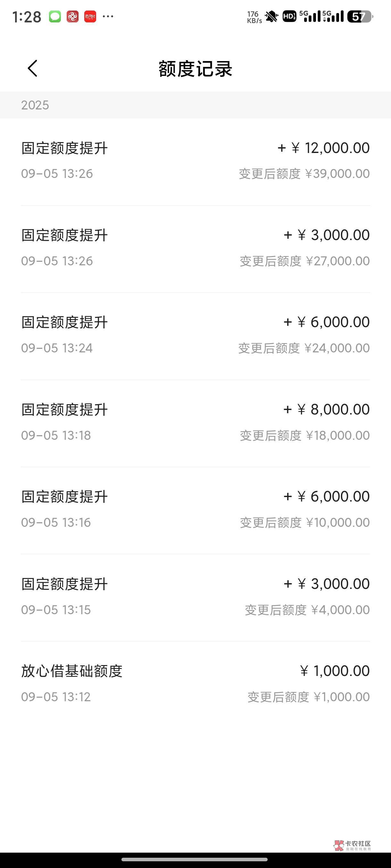Tap the red swirl app notification icon
This screenshot has height=868, width=391.
[72, 17]
